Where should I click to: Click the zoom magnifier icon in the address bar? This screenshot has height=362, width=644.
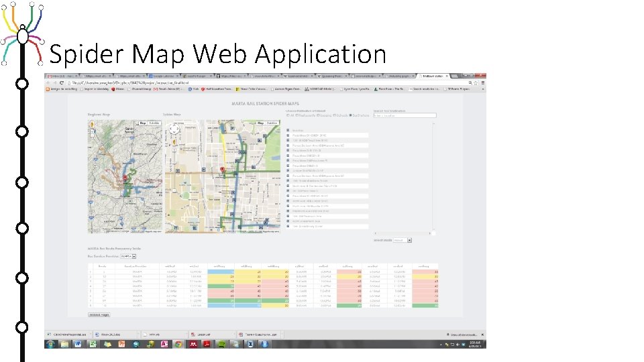(x=470, y=82)
